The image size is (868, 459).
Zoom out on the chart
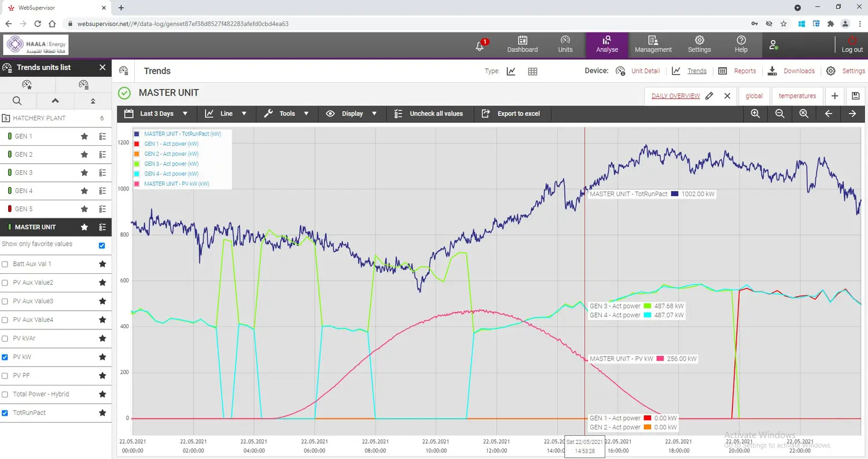click(779, 113)
